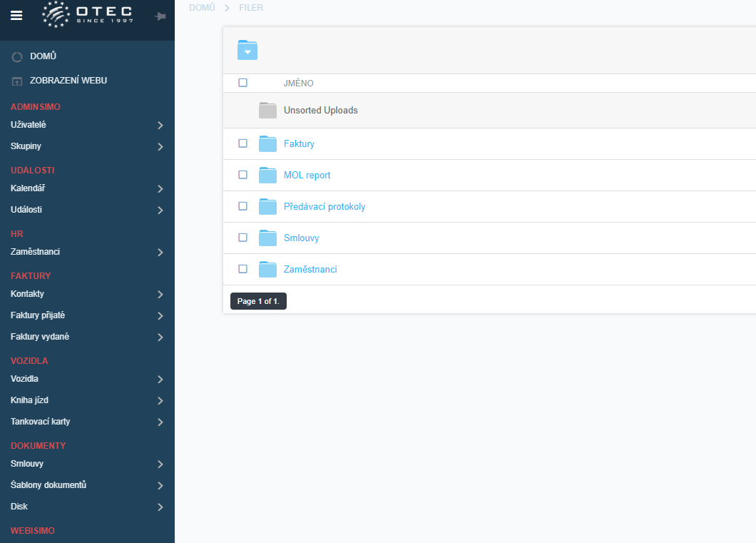
Task: Click the Faktury folder icon
Action: tap(267, 143)
